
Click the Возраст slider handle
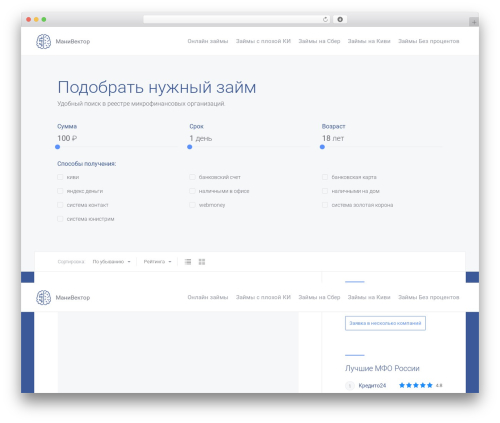point(322,147)
